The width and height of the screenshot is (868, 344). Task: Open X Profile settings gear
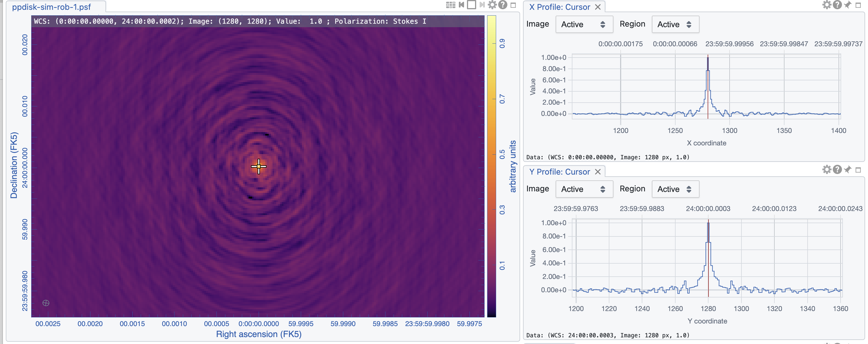coord(827,5)
